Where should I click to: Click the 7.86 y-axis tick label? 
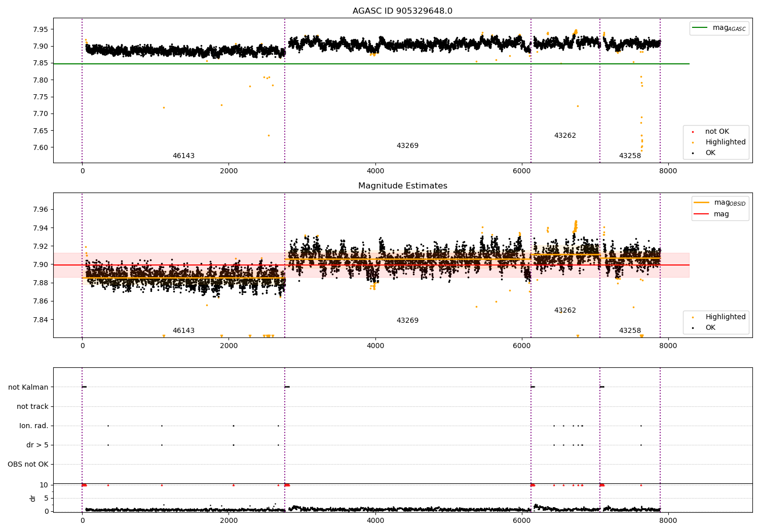tap(40, 301)
